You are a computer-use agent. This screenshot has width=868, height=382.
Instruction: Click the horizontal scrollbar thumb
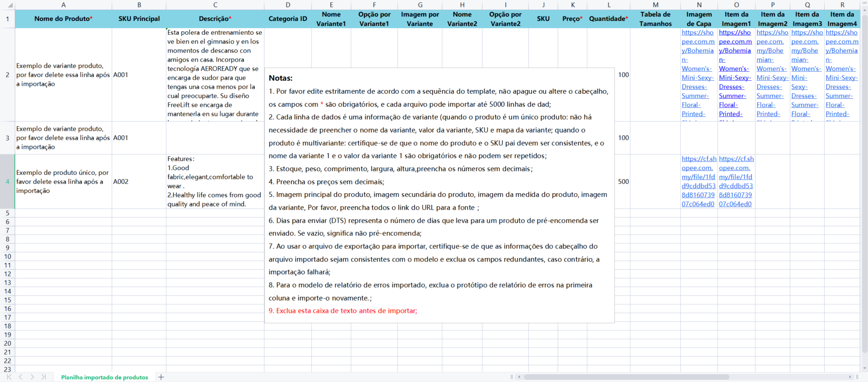pyautogui.click(x=626, y=377)
